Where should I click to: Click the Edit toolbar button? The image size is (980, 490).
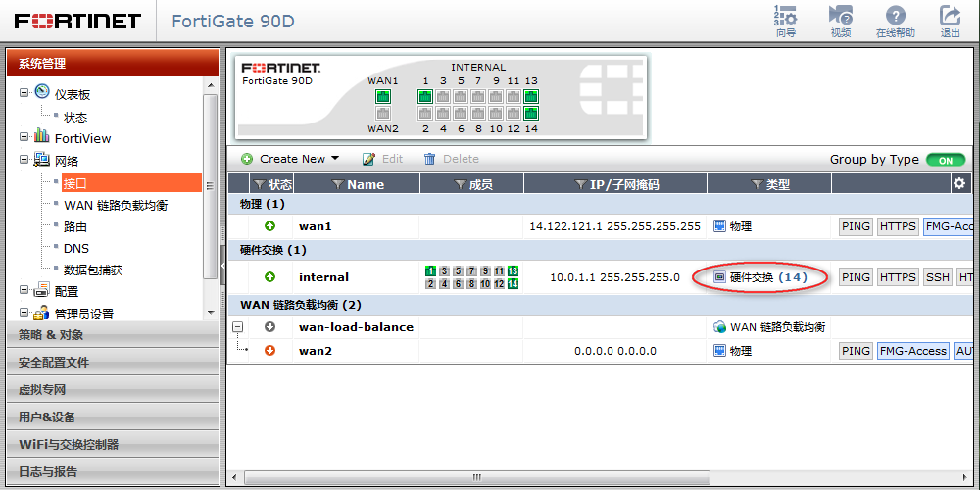[383, 159]
